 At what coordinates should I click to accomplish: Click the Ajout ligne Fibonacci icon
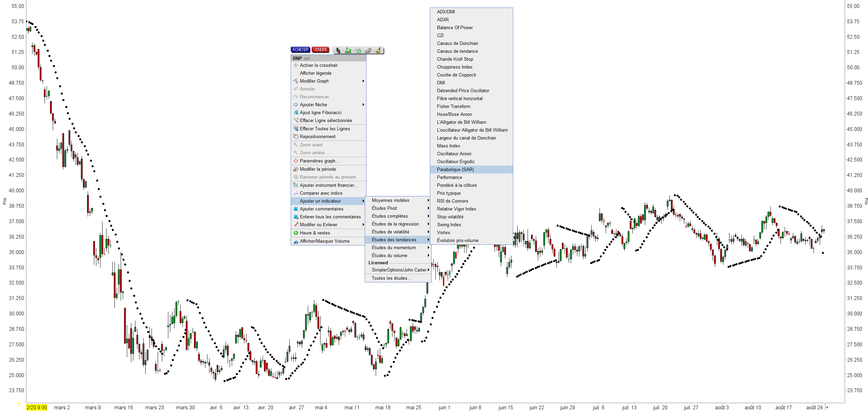(296, 112)
